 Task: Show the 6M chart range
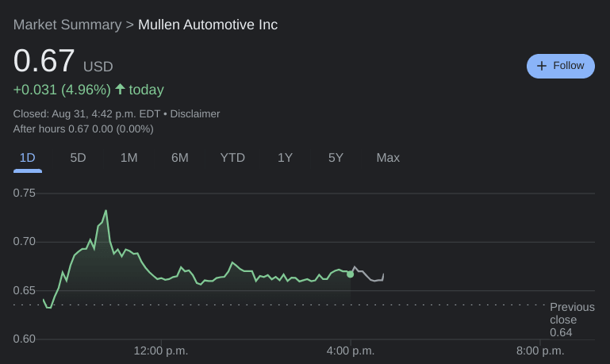180,158
